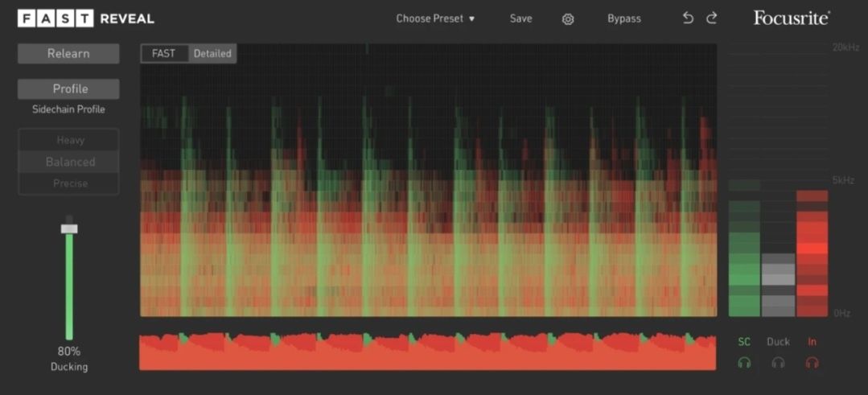This screenshot has height=395, width=868.
Task: Click the FAST Reveal logo
Action: pyautogui.click(x=86, y=19)
